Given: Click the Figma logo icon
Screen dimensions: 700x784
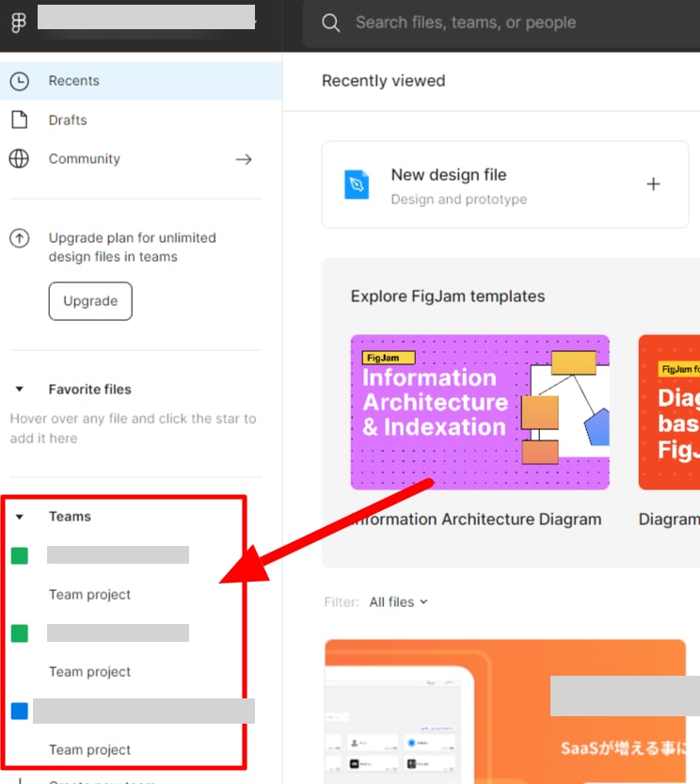Looking at the screenshot, I should click(19, 23).
